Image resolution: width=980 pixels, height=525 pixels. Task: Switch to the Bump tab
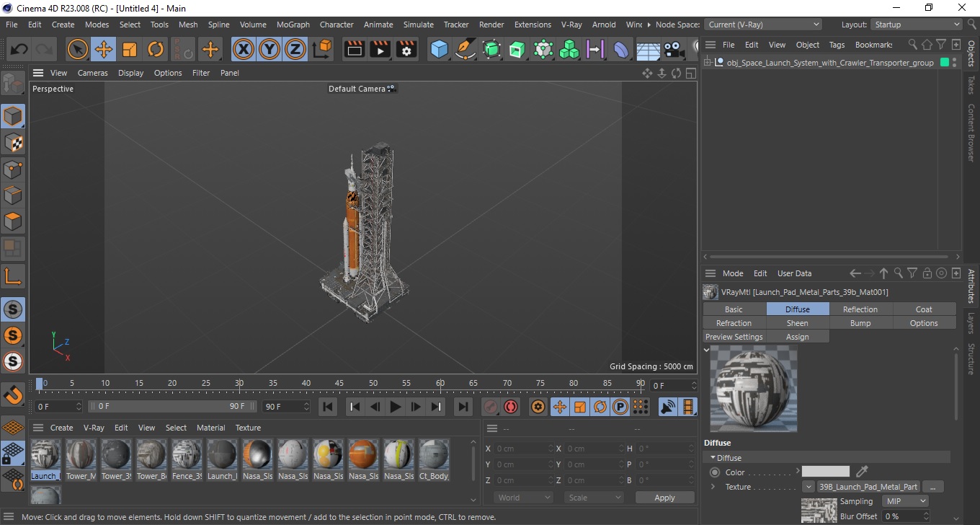860,323
